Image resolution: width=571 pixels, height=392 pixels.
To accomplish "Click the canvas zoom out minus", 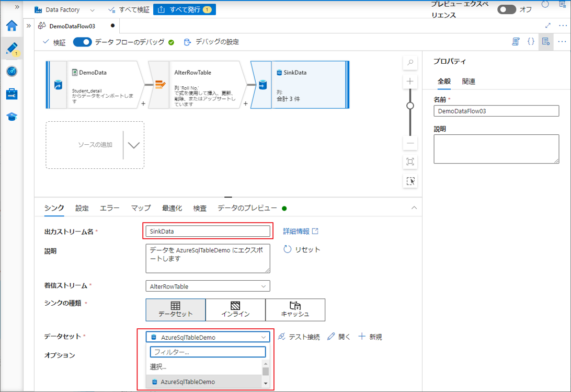I will click(x=410, y=143).
